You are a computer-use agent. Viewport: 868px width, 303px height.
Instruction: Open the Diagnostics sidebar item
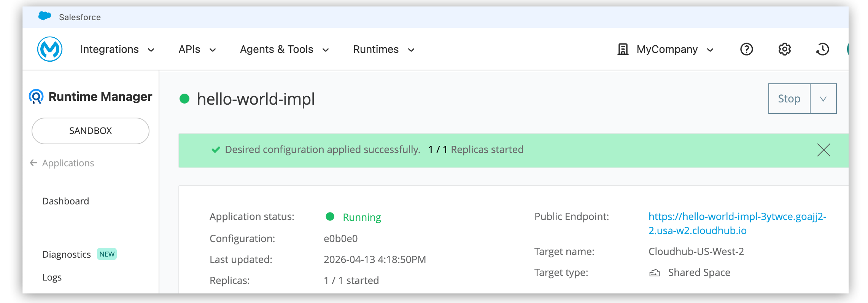pyautogui.click(x=67, y=254)
